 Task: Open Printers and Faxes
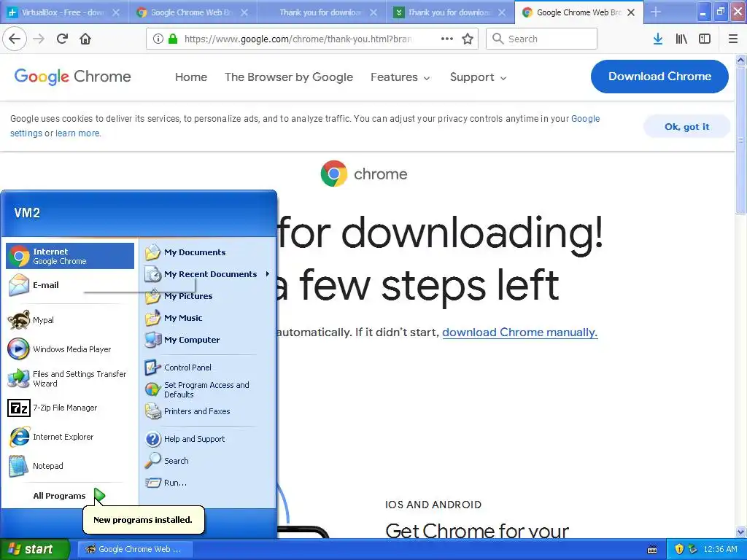pyautogui.click(x=208, y=411)
